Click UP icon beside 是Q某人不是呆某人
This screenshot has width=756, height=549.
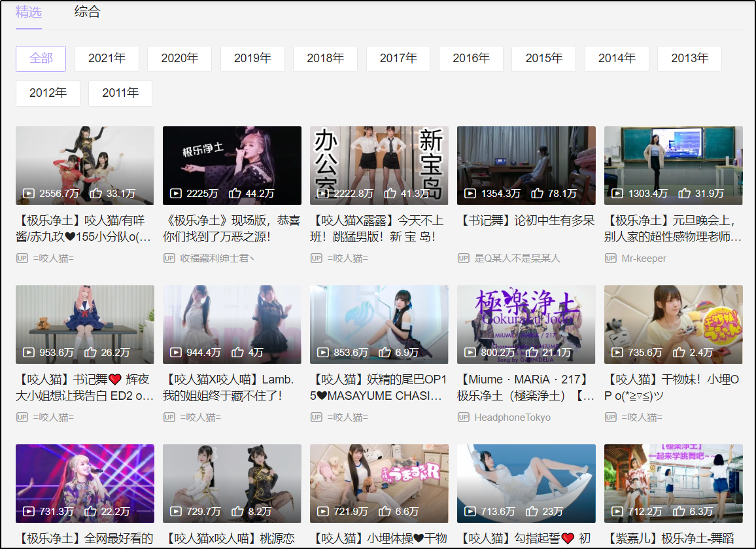pyautogui.click(x=463, y=258)
